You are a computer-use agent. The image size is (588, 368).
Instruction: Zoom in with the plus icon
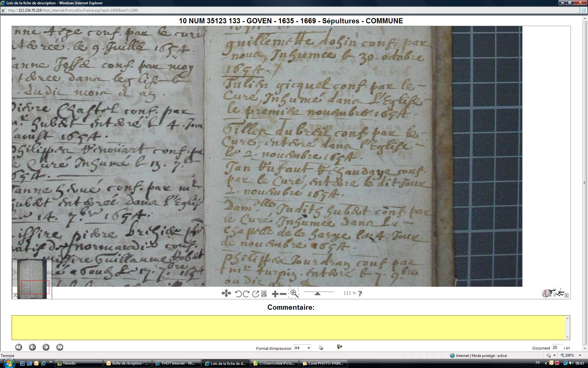[x=275, y=294]
